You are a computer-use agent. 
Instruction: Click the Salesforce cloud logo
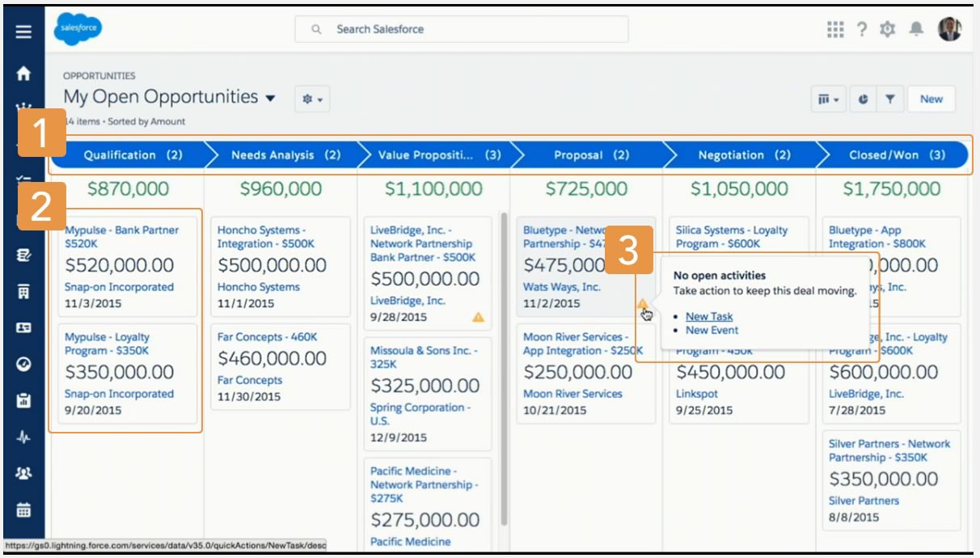point(78,29)
